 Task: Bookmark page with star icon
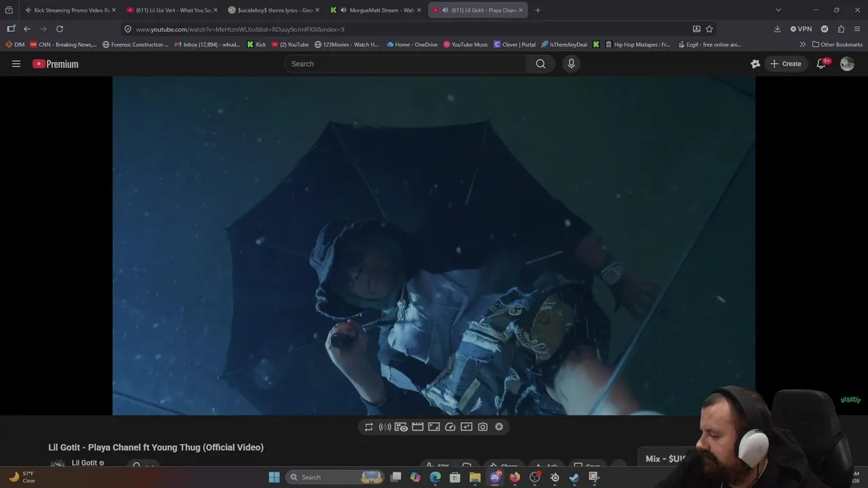[709, 29]
